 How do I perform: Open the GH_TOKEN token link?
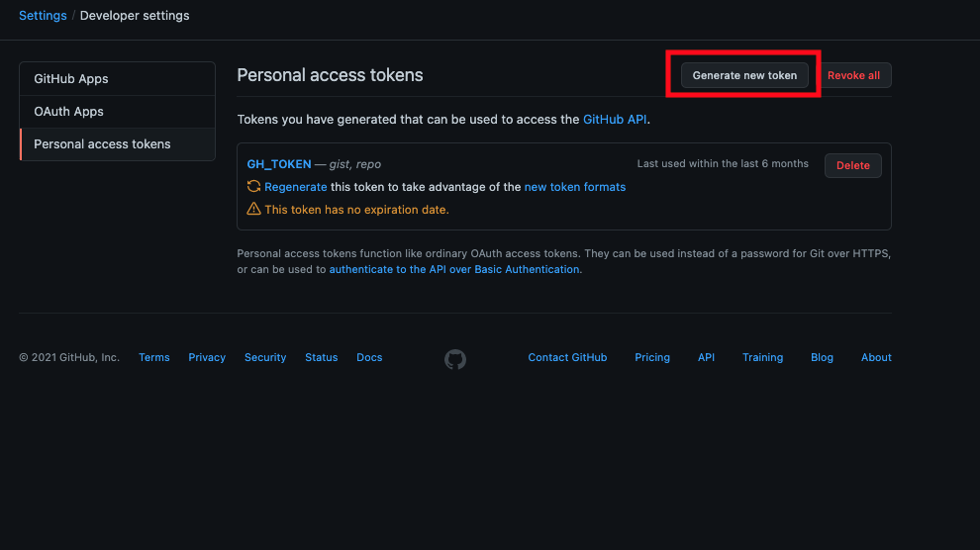click(x=279, y=163)
